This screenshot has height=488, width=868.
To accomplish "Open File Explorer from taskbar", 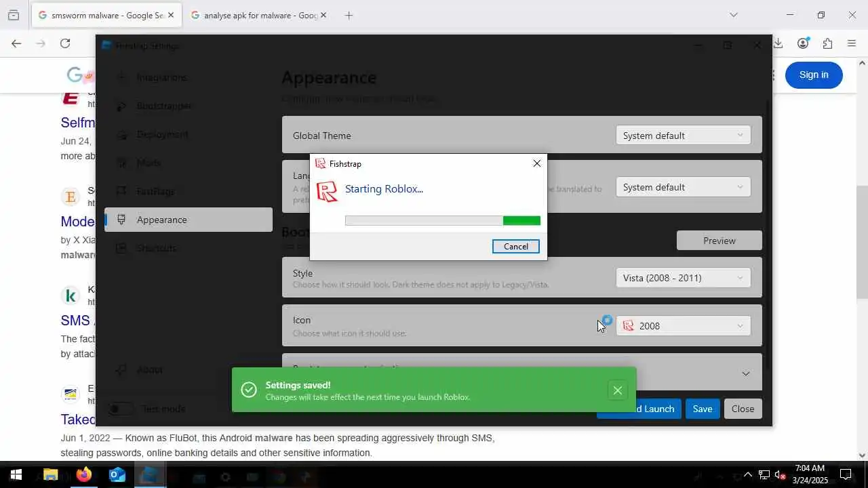I will click(x=50, y=474).
